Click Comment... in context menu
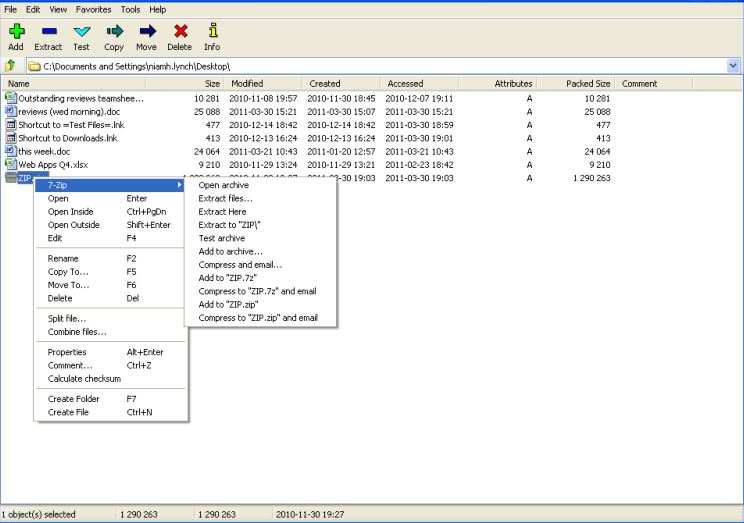The width and height of the screenshot is (744, 523). coord(110,365)
